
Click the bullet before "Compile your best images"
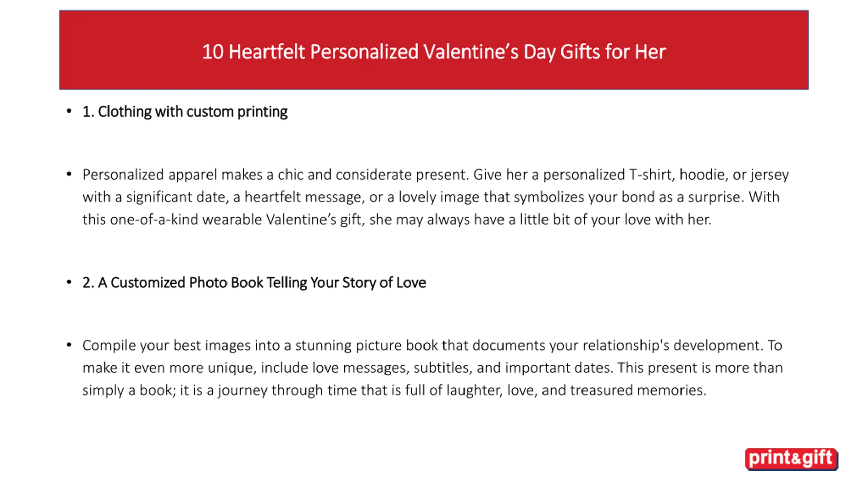(x=69, y=345)
